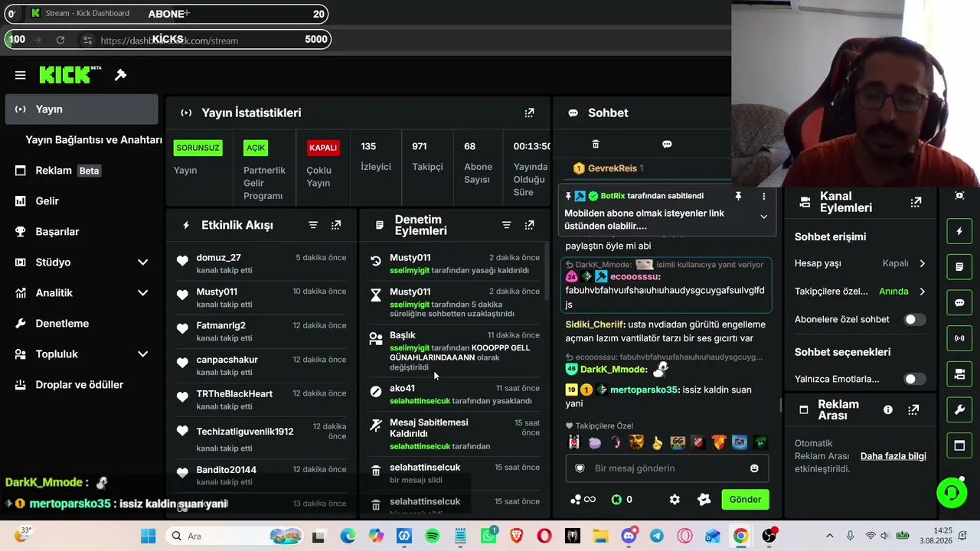The image size is (980, 551).
Task: Click the KAPALI multistream badge
Action: pyautogui.click(x=323, y=148)
